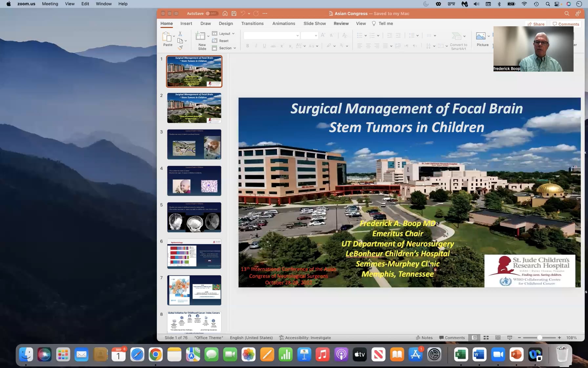Screen dimensions: 588x368
Task: Click the zoom in plus button
Action: pyautogui.click(x=559, y=337)
